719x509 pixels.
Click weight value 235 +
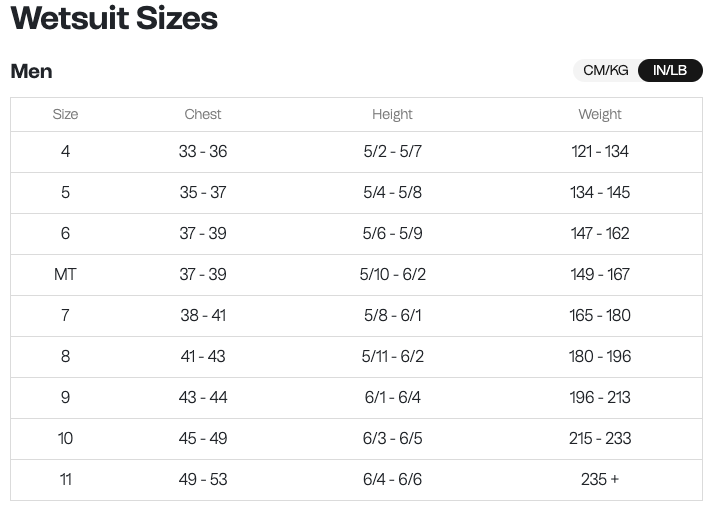tap(600, 479)
